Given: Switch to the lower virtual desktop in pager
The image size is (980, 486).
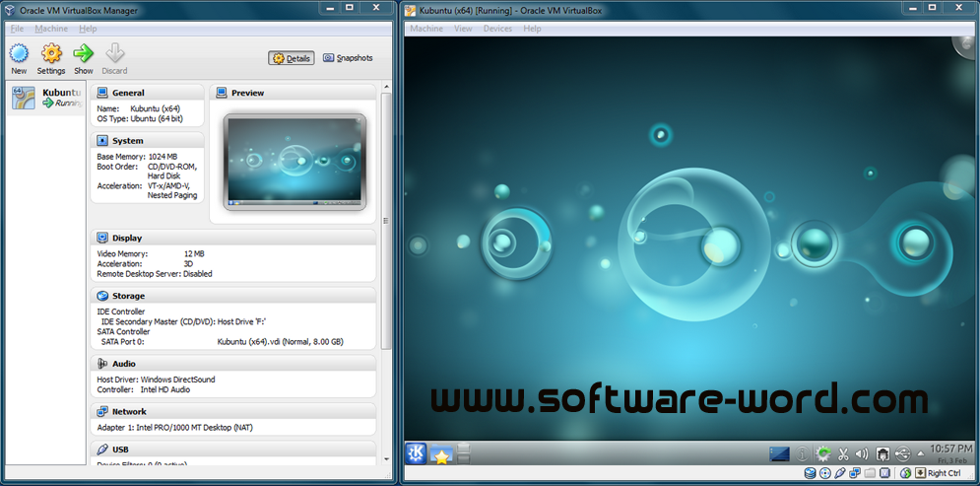Looking at the screenshot, I should [x=463, y=459].
